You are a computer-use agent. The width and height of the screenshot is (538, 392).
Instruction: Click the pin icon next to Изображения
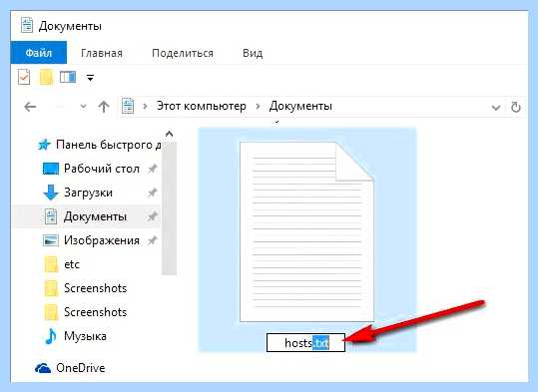click(153, 240)
